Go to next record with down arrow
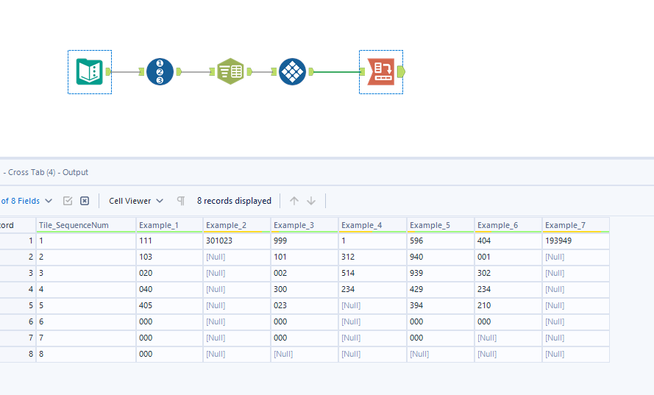The image size is (654, 395). [x=311, y=201]
